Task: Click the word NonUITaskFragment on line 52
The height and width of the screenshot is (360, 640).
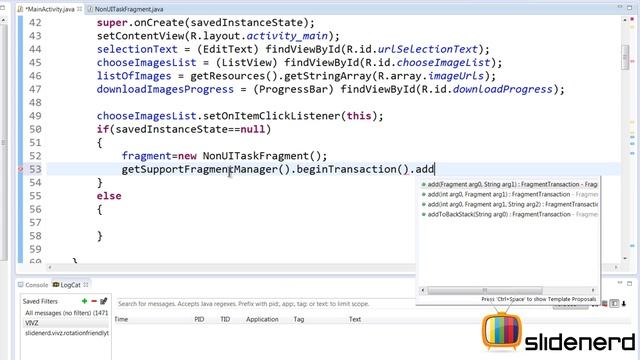Action: (x=256, y=156)
